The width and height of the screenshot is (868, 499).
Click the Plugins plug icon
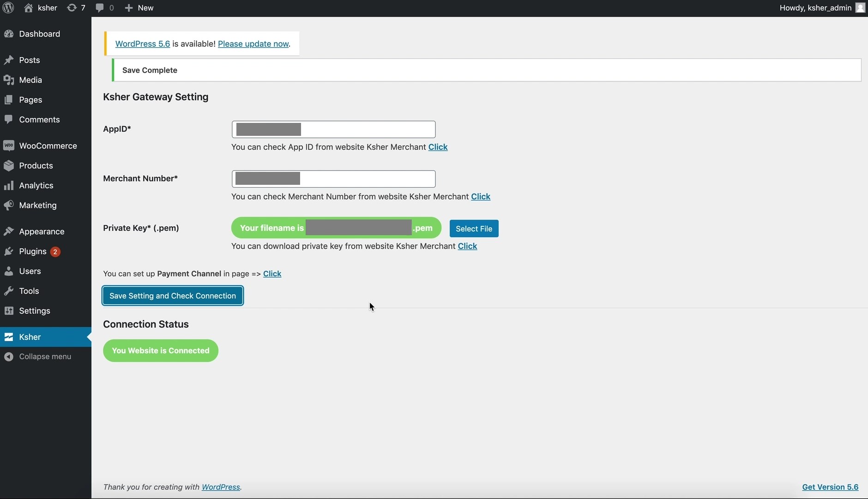9,251
